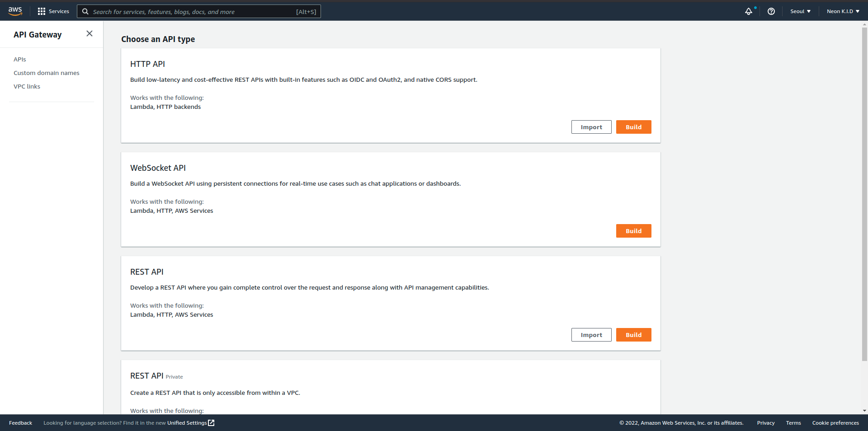Open the Terms link

pos(793,423)
